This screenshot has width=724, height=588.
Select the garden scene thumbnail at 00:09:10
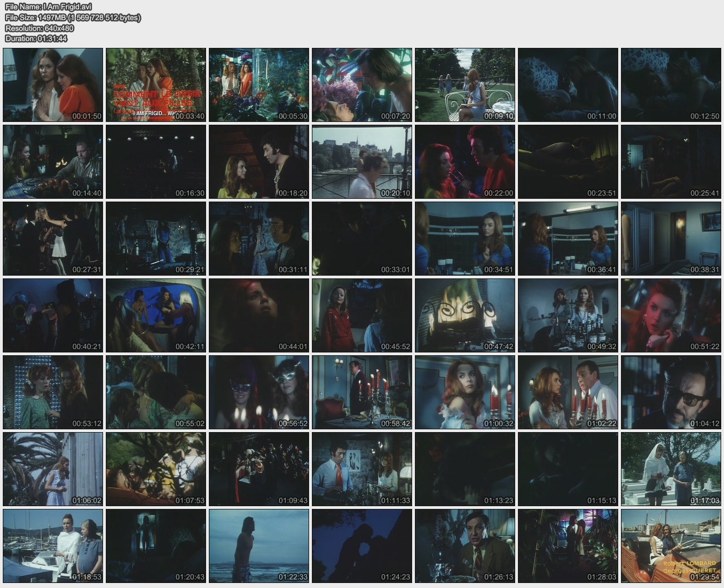point(465,85)
